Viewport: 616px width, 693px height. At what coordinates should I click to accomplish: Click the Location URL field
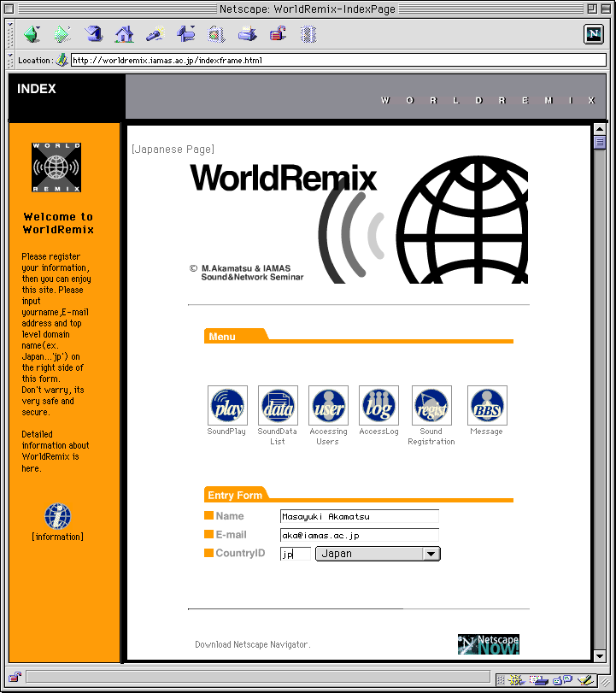click(x=338, y=60)
